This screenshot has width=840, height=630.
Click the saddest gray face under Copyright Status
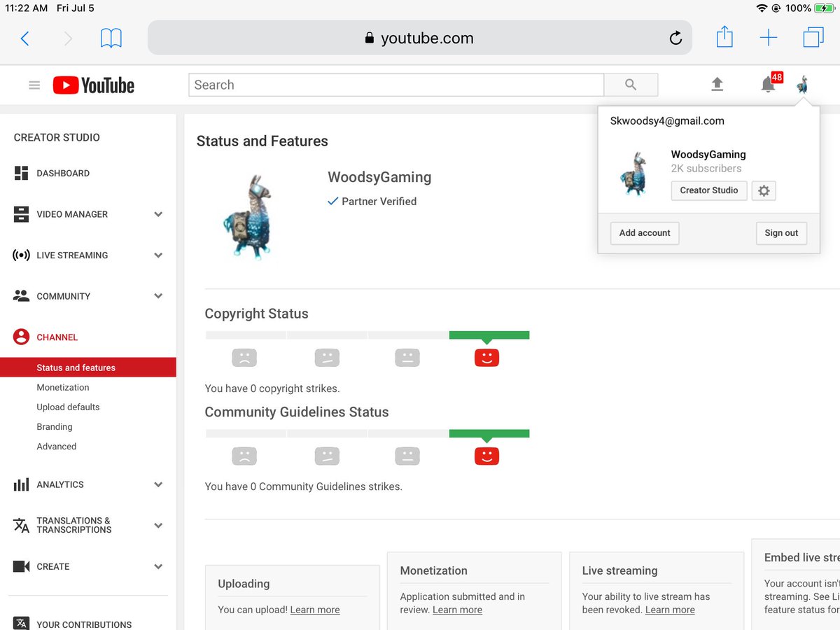(244, 358)
